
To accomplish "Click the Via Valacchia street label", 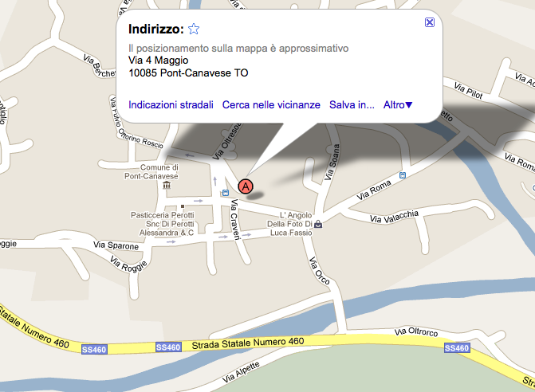I will pos(395,217).
